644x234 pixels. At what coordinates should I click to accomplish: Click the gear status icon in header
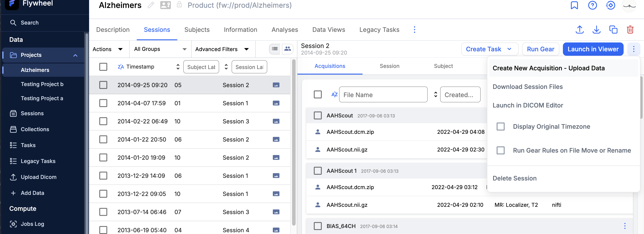(610, 5)
